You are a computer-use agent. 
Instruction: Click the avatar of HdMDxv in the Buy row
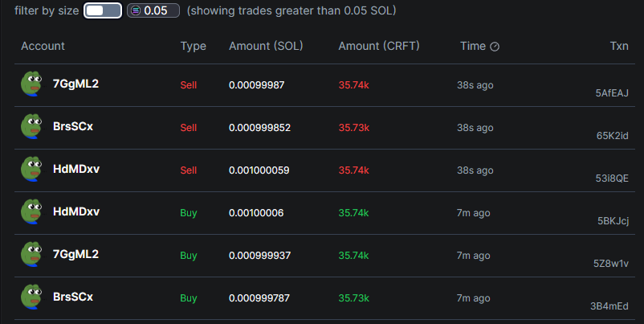point(31,212)
